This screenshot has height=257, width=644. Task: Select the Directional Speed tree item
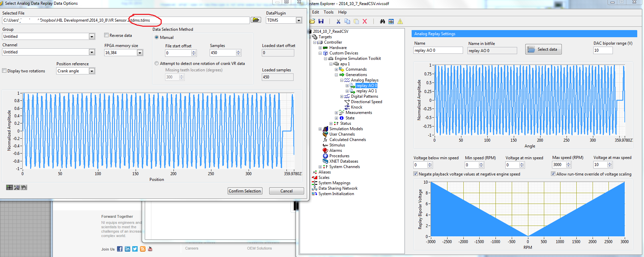click(x=367, y=102)
